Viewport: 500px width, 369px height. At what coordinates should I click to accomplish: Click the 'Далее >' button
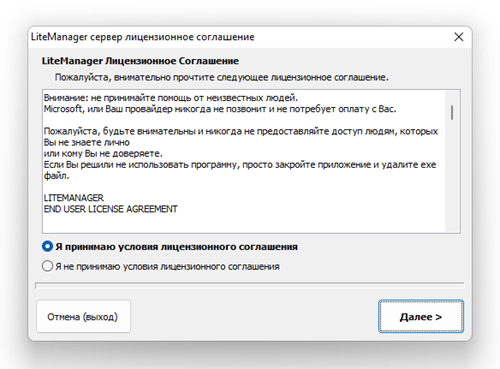[421, 316]
